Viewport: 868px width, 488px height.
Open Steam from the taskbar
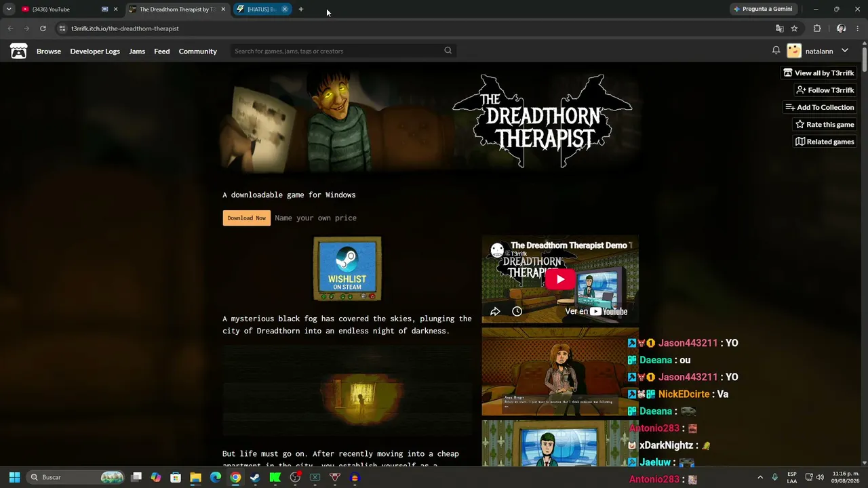point(255,477)
